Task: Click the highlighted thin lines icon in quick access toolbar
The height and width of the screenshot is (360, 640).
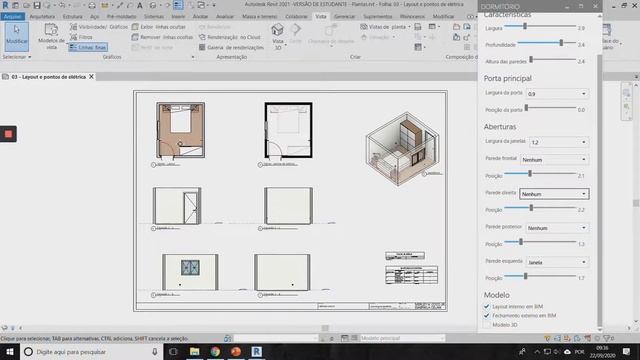Action: (178, 5)
